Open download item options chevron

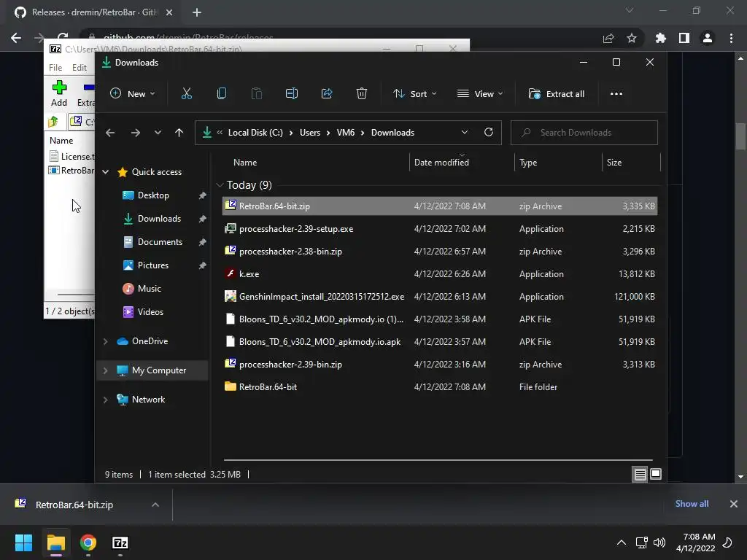click(155, 505)
